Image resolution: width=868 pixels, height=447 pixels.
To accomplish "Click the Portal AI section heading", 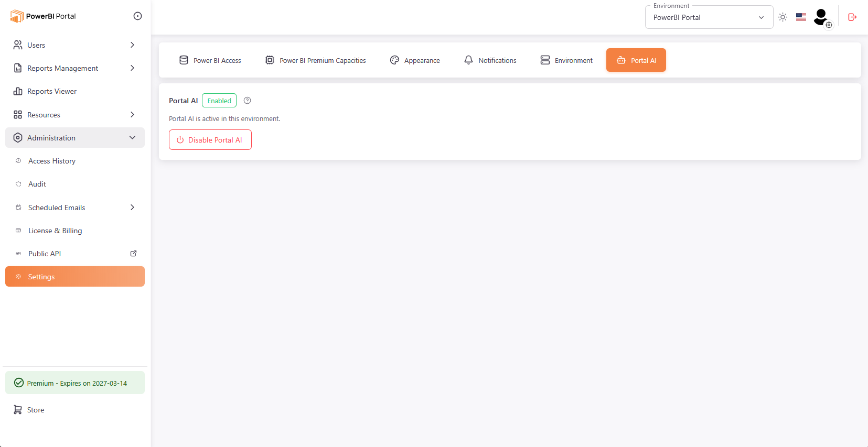I will click(x=184, y=101).
